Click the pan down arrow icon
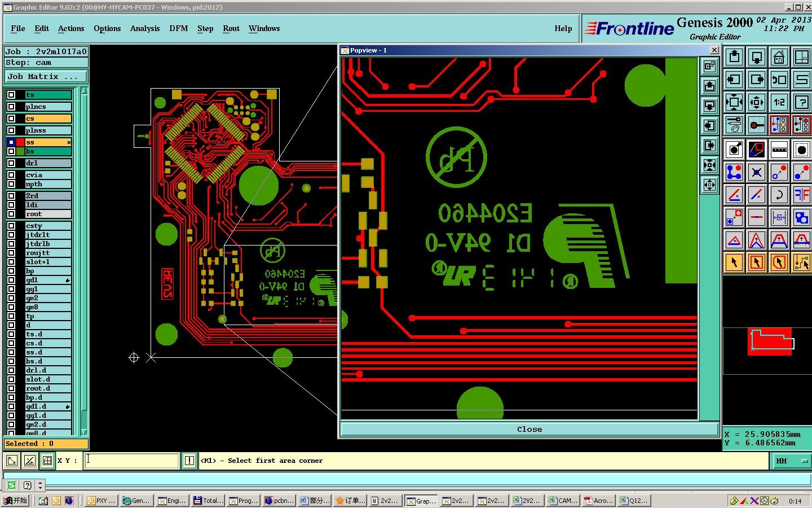812x508 pixels. (756, 57)
